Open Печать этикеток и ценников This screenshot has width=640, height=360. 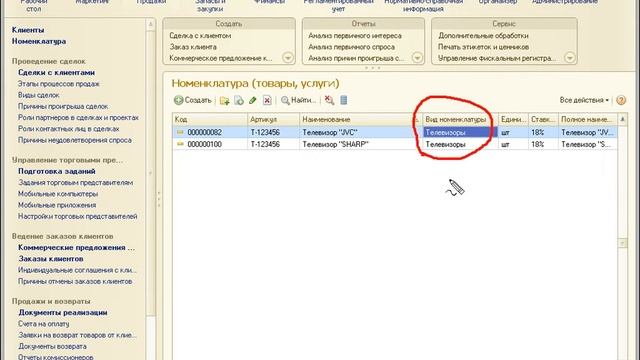coord(483,47)
